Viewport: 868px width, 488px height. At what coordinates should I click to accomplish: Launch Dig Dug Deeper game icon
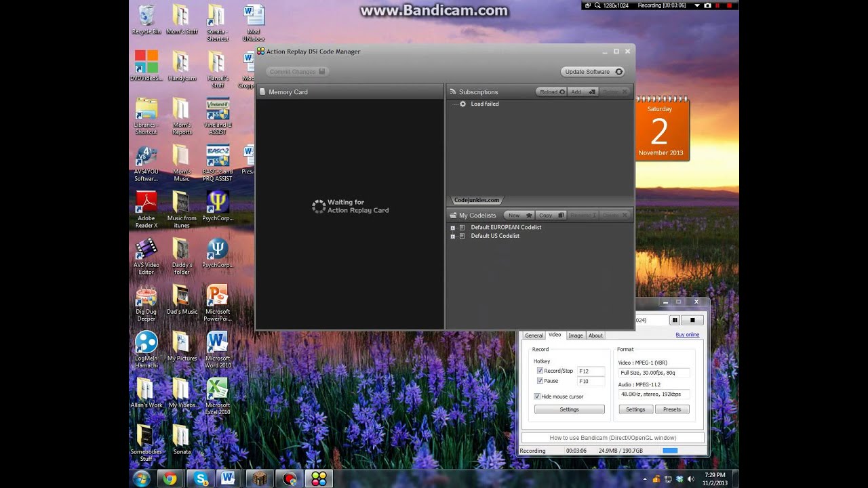pyautogui.click(x=146, y=303)
